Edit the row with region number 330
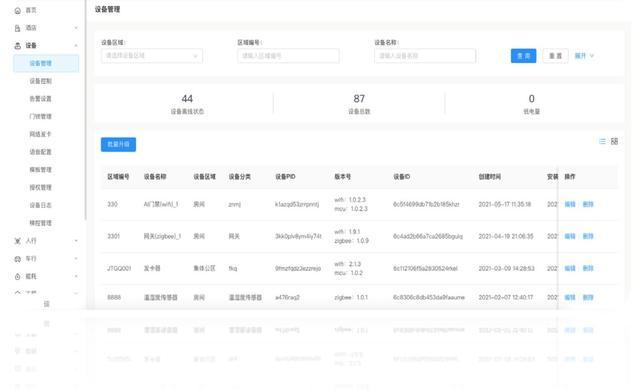 click(x=570, y=204)
